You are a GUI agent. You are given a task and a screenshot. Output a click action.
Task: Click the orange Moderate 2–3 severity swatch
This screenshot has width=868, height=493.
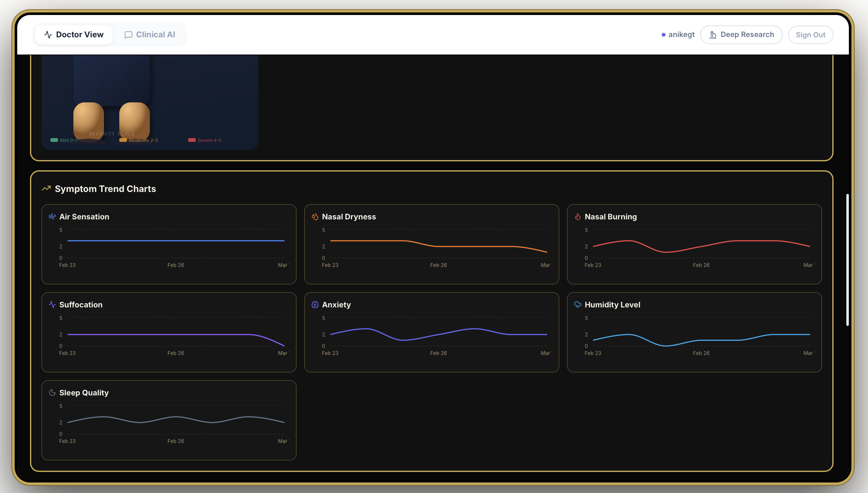123,140
